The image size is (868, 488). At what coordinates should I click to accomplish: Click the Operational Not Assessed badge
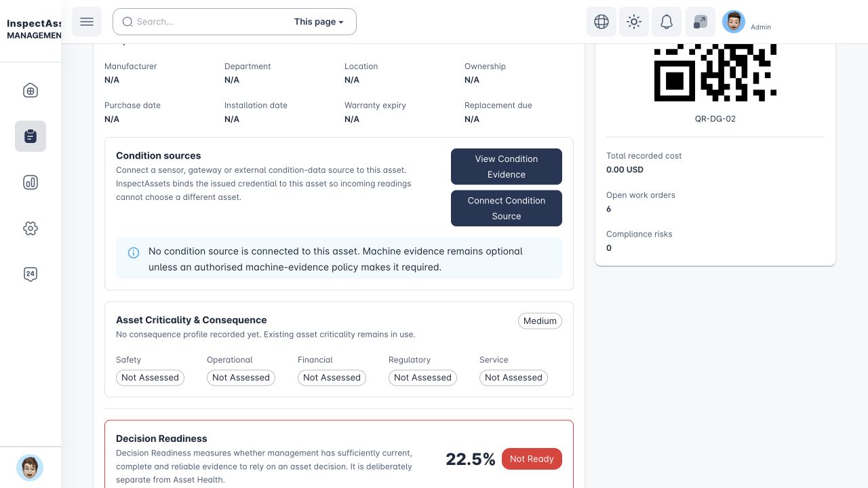click(x=241, y=378)
